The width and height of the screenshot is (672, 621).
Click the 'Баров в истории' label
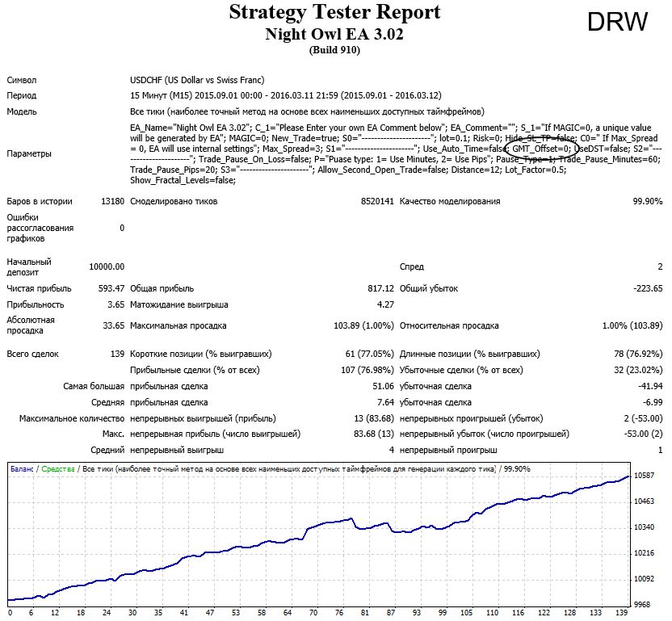(x=40, y=201)
